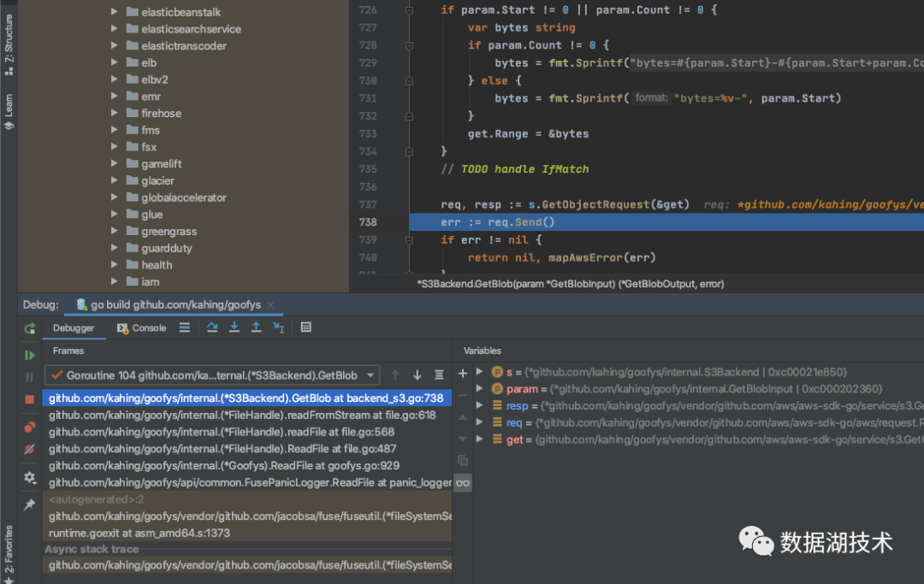Select next frame down arrow
The image size is (924, 584).
click(418, 375)
